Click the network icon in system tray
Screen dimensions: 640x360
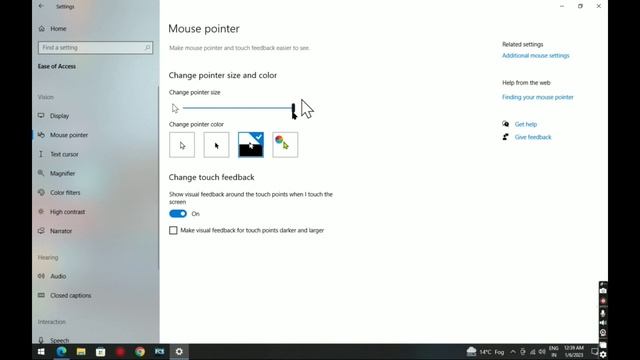pyautogui.click(x=532, y=352)
